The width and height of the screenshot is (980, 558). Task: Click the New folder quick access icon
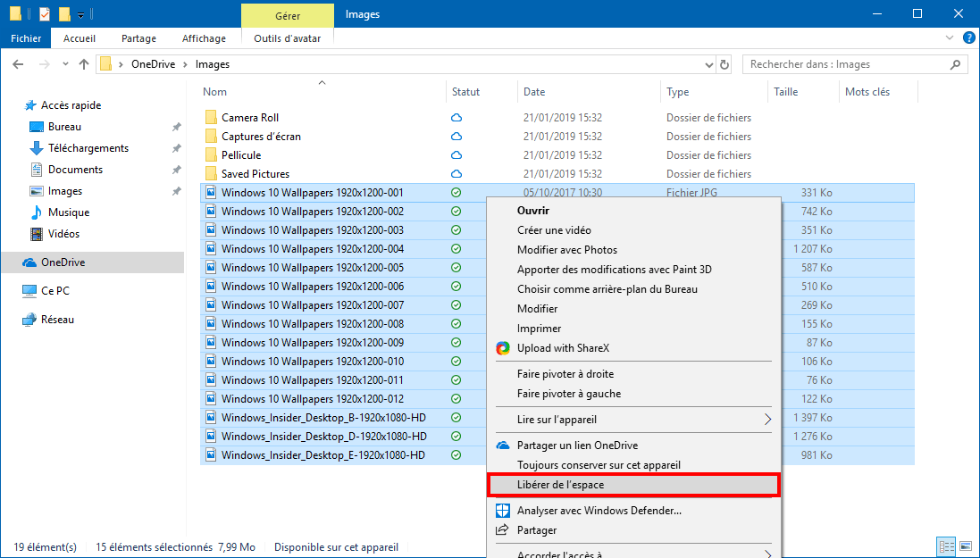tap(64, 13)
